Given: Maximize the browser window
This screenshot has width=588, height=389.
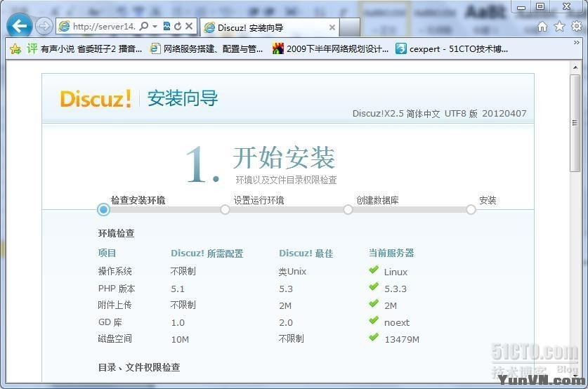Looking at the screenshot, I should click(x=540, y=6).
